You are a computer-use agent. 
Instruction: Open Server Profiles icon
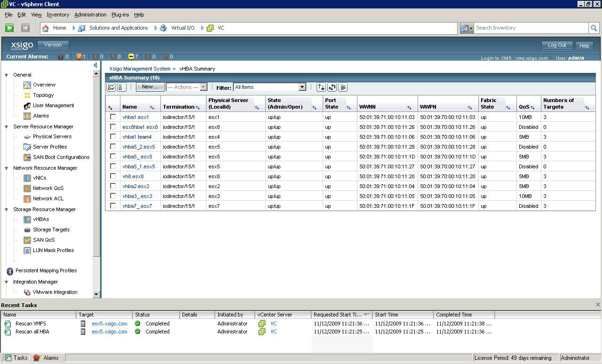[27, 147]
